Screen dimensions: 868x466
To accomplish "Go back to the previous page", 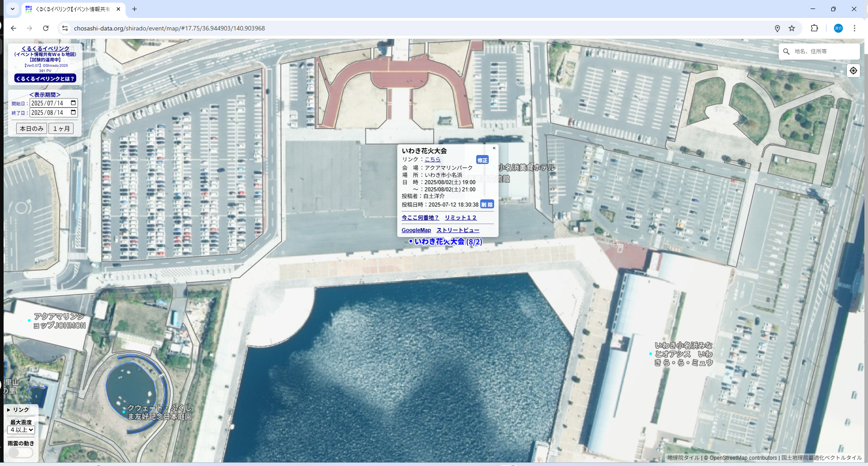I will pyautogui.click(x=13, y=28).
